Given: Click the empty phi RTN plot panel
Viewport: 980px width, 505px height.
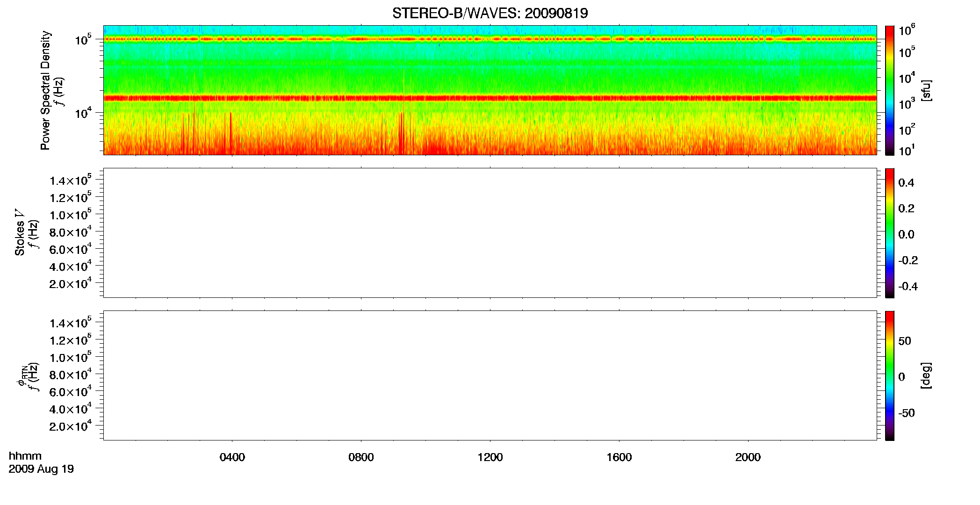Looking at the screenshot, I should click(490, 375).
